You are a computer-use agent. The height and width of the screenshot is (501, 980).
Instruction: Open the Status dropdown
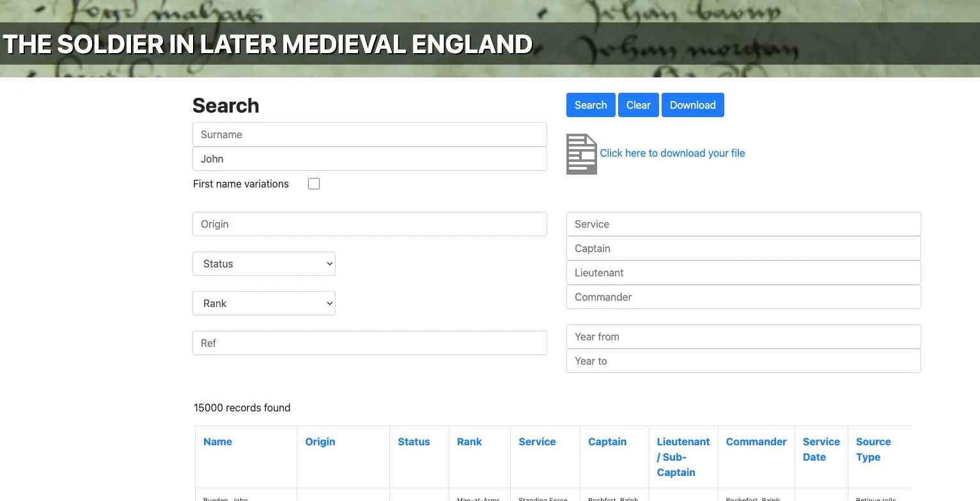(264, 264)
